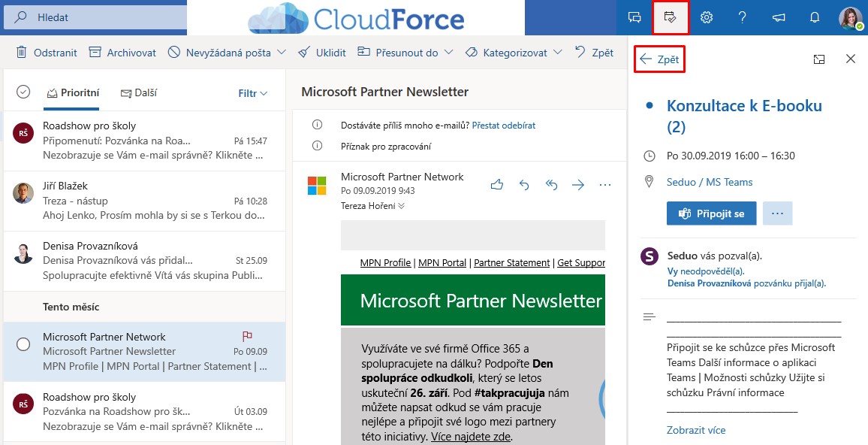Click in the Hledat search field
The image size is (868, 445).
click(x=105, y=17)
